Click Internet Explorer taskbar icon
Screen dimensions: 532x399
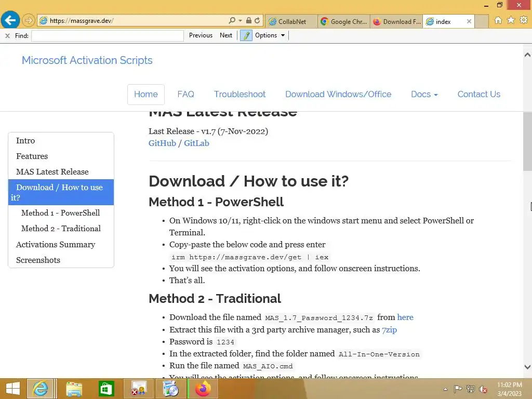coord(41,389)
